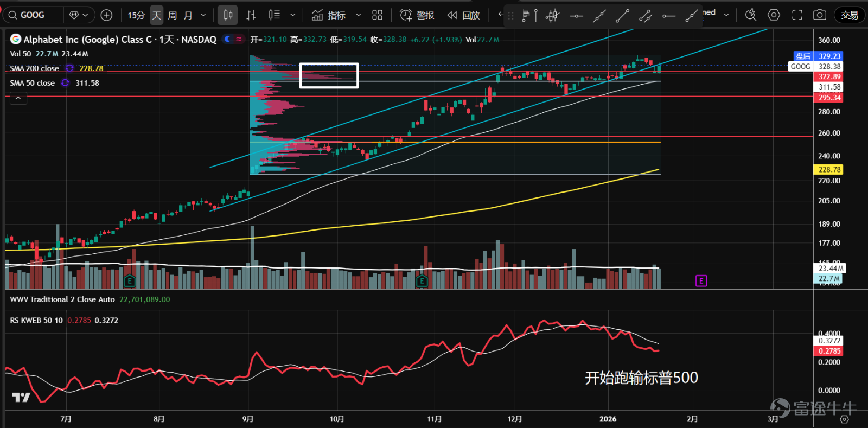Create an alert via 警报 button
The width and height of the screenshot is (868, 428).
click(417, 15)
